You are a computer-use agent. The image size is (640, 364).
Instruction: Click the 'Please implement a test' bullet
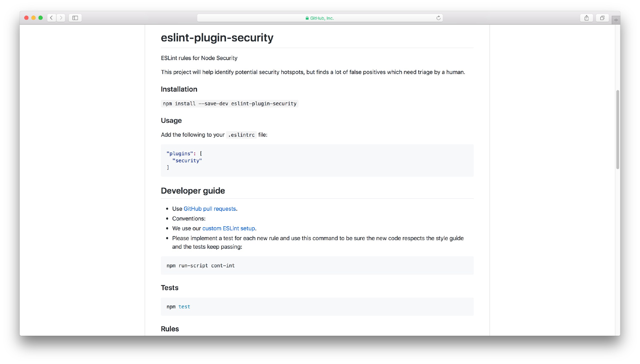318,242
